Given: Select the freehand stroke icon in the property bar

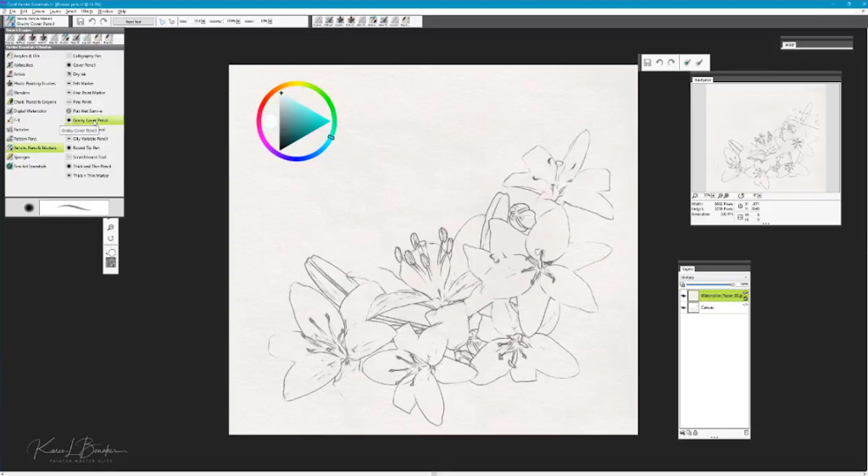Looking at the screenshot, I should (162, 21).
